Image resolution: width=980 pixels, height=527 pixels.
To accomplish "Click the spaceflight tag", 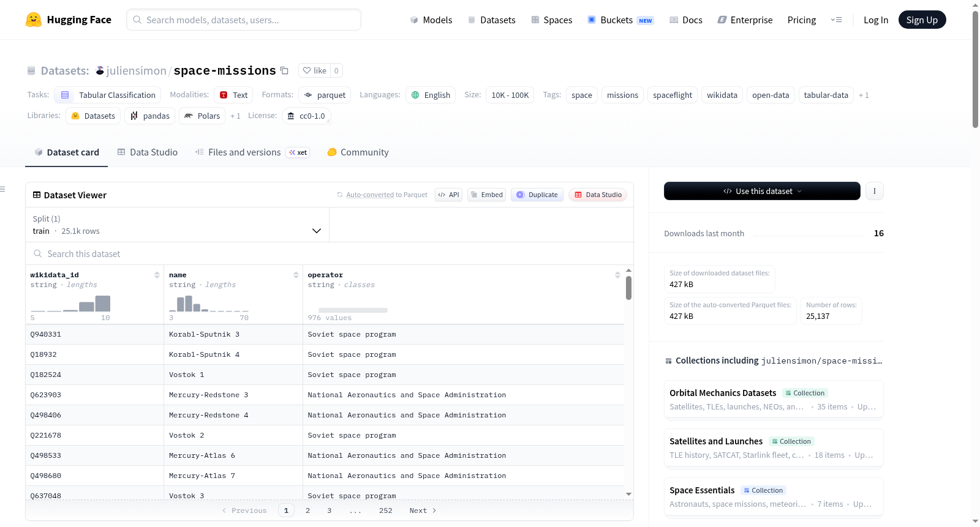I will pos(673,95).
